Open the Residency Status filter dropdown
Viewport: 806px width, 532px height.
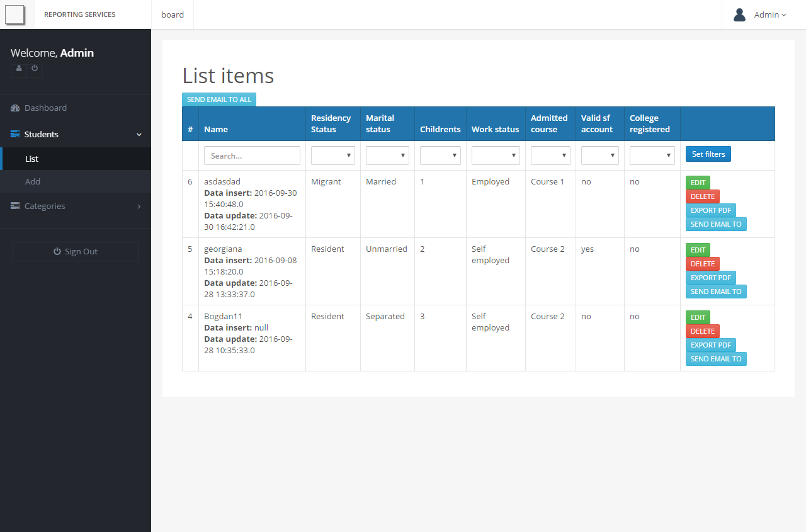pos(332,156)
